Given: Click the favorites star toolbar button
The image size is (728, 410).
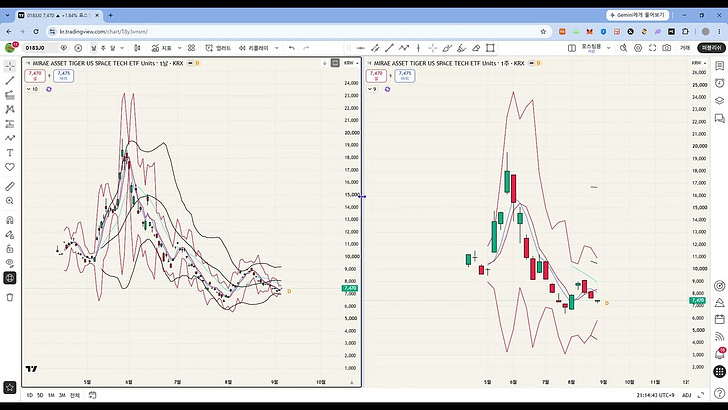Looking at the screenshot, I should pos(10,387).
